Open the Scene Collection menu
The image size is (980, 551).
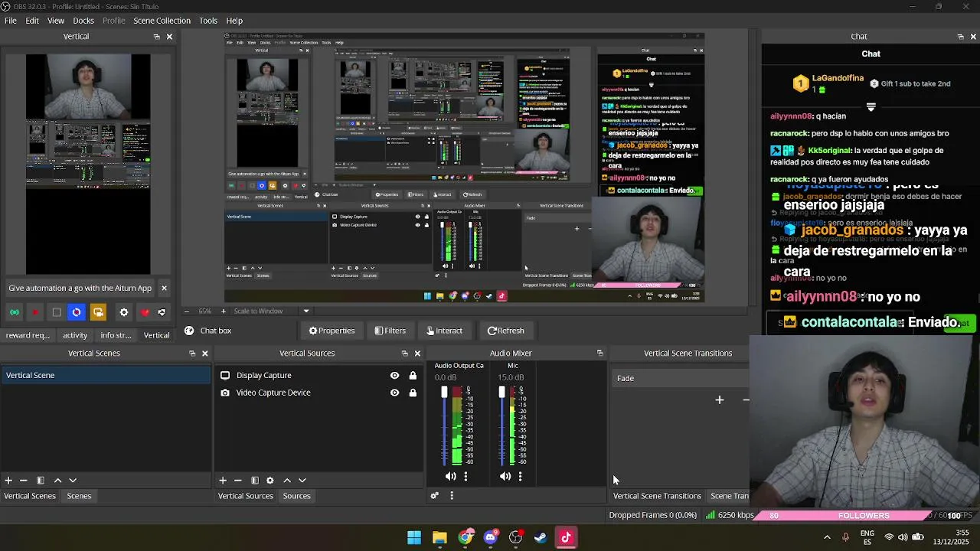(x=162, y=21)
